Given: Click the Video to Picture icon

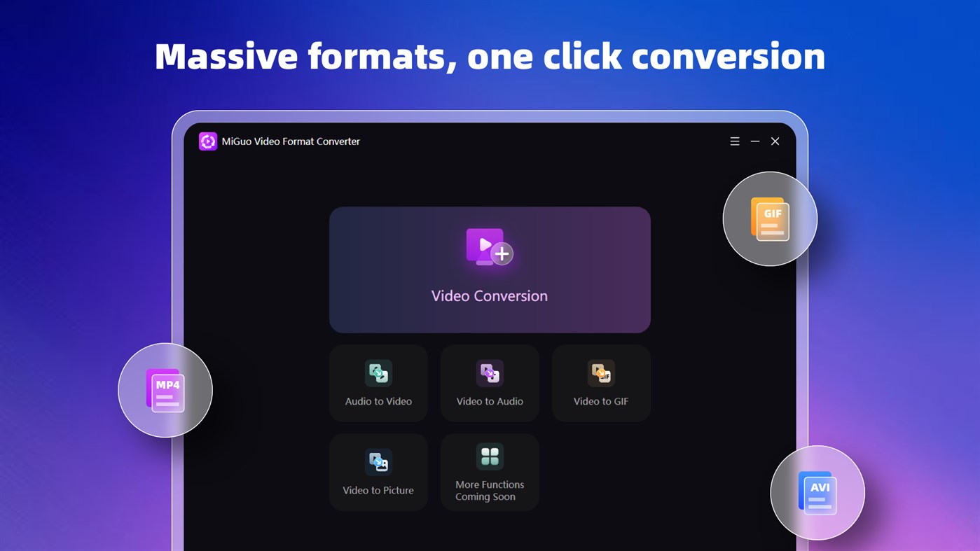Looking at the screenshot, I should coord(378,461).
